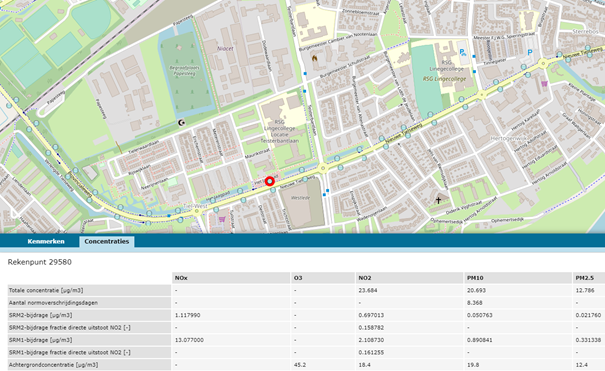The width and height of the screenshot is (605, 371).
Task: Click the NO2 SRM2 value 0.697013
Action: (371, 315)
